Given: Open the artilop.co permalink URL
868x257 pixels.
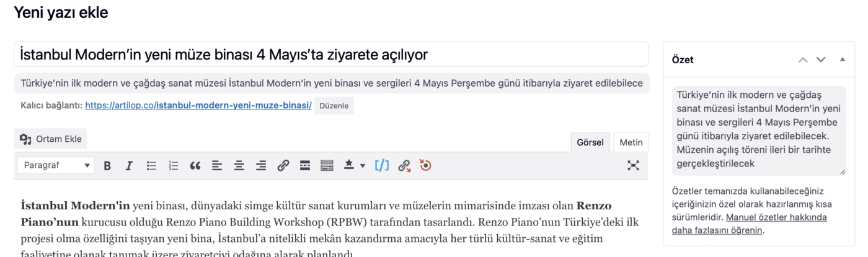Looking at the screenshot, I should tap(198, 105).
